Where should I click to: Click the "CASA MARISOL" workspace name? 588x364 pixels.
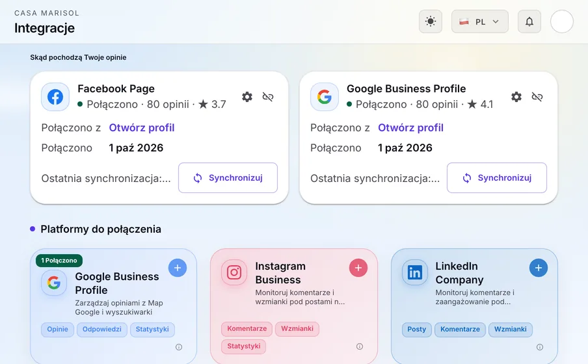click(47, 13)
